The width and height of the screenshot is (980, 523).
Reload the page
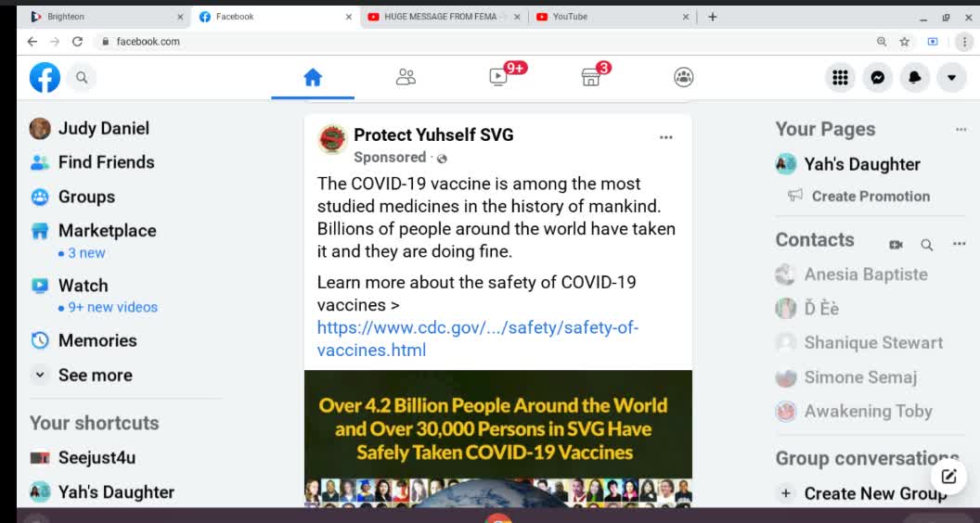point(78,42)
